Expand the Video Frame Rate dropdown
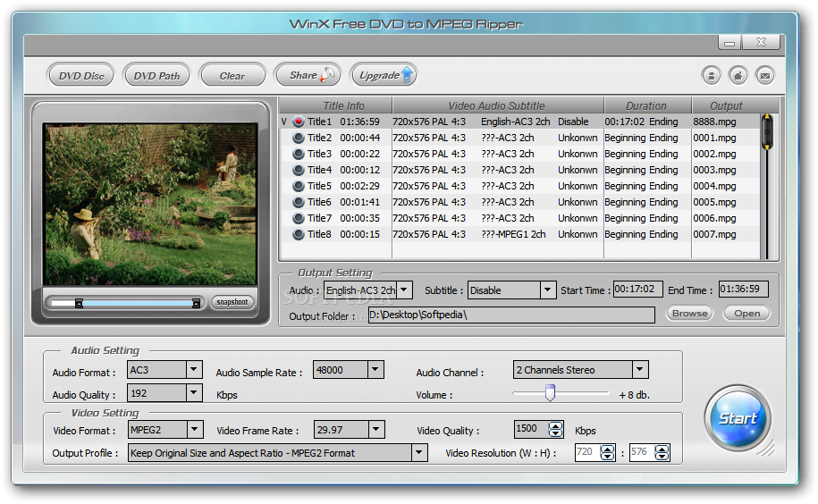The image size is (818, 504). point(376,430)
